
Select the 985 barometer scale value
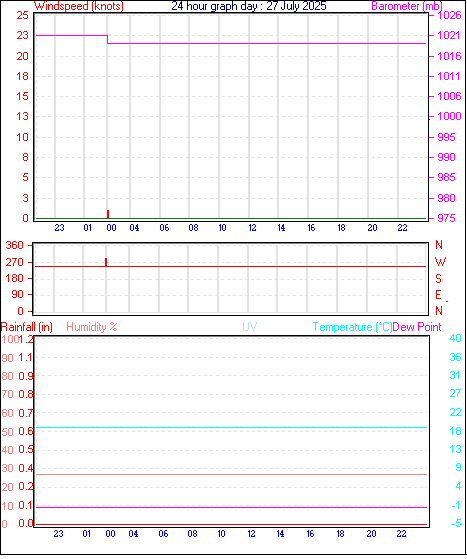[x=446, y=177]
